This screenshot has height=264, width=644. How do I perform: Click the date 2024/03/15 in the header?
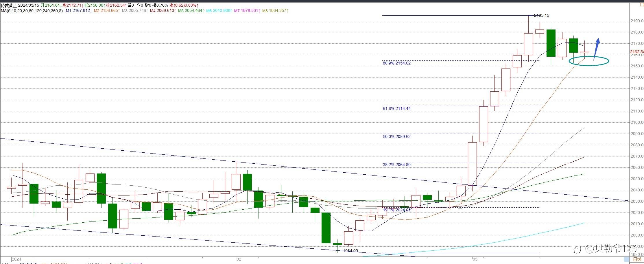tap(28, 5)
